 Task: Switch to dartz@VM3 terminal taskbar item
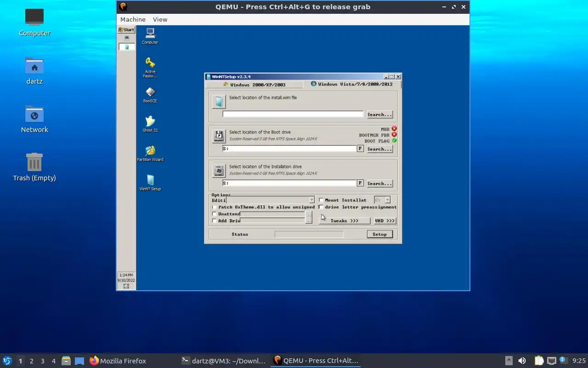coord(224,361)
